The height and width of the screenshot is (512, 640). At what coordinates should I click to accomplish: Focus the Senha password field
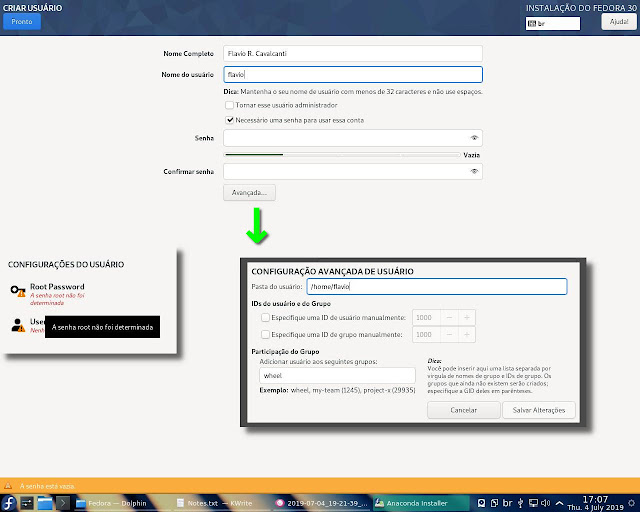pos(353,138)
